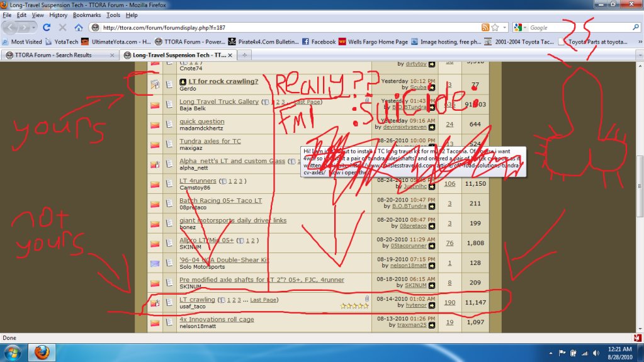Click the network signal icon in system tray
Image resolution: width=644 pixels, height=362 pixels.
click(x=584, y=353)
